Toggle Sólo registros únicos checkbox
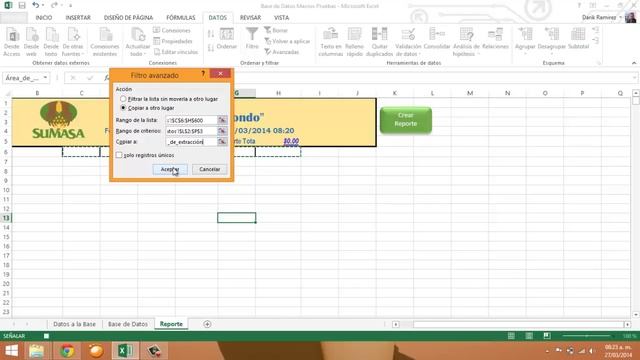The height and width of the screenshot is (360, 640). point(119,155)
